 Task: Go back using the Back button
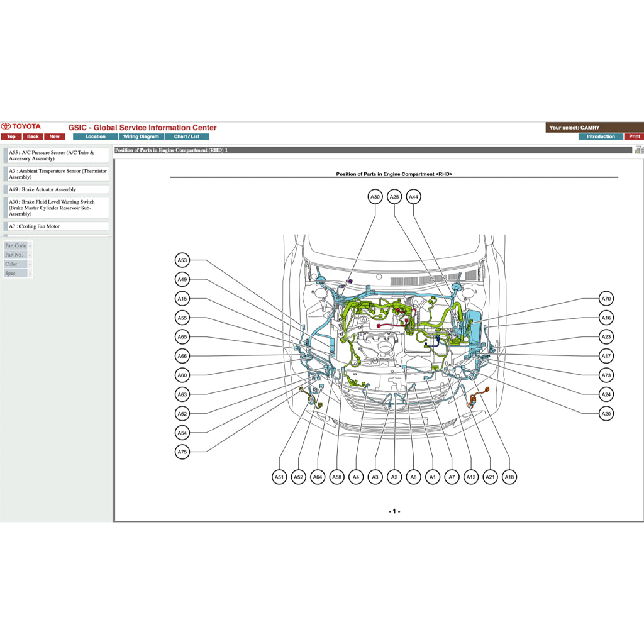tap(33, 136)
